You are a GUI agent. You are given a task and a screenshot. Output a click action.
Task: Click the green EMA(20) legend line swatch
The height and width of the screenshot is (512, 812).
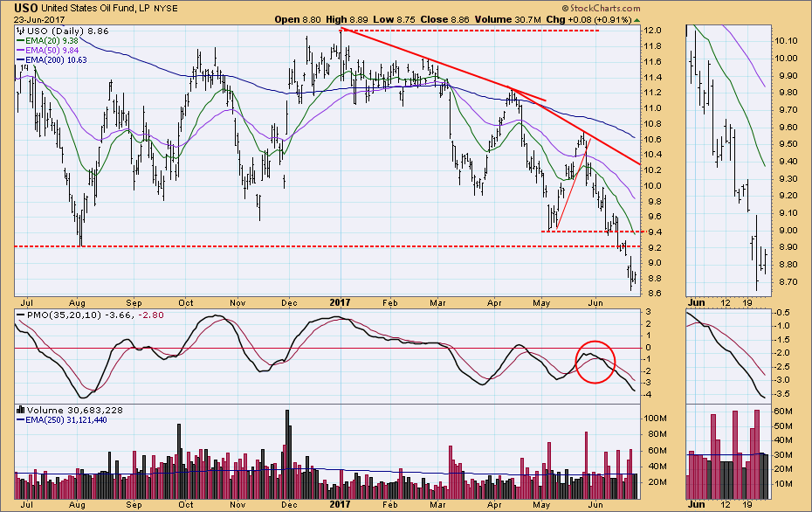pyautogui.click(x=21, y=41)
